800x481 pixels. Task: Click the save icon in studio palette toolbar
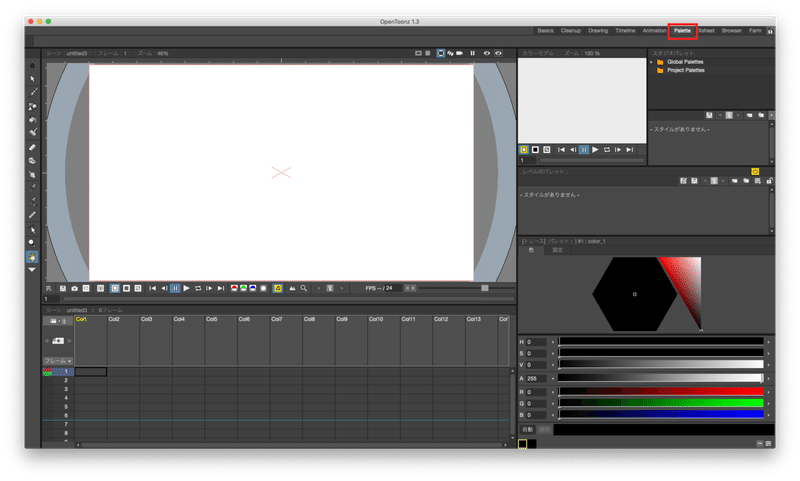[709, 115]
